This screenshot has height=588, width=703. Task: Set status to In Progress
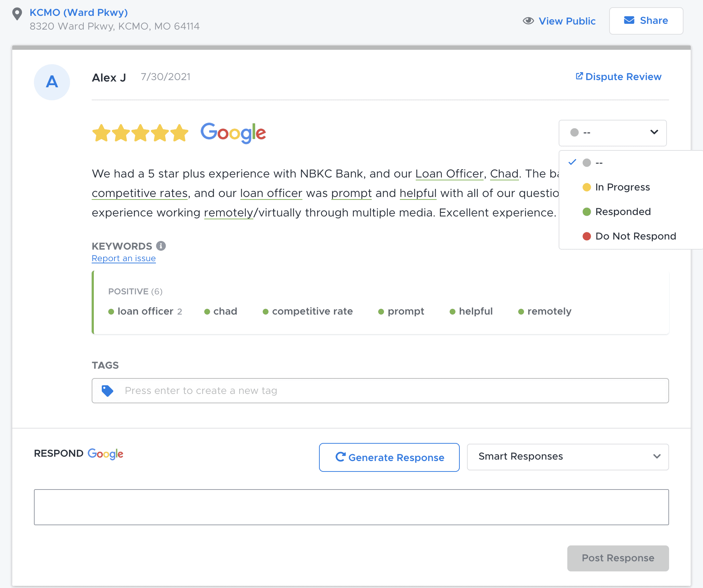pos(622,187)
